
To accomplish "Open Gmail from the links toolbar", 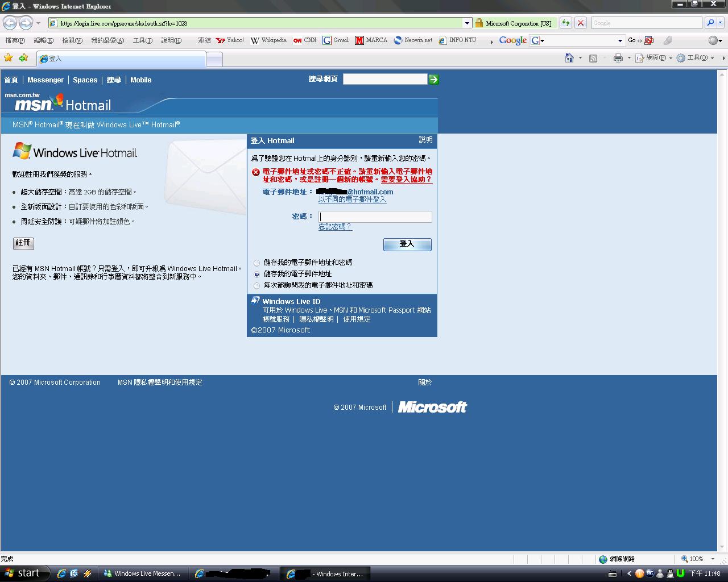I will click(336, 40).
